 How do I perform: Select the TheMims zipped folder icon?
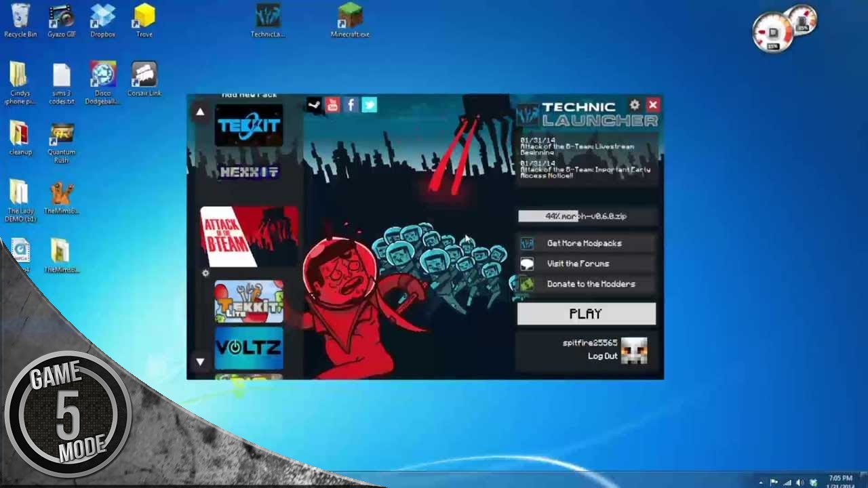pyautogui.click(x=62, y=256)
